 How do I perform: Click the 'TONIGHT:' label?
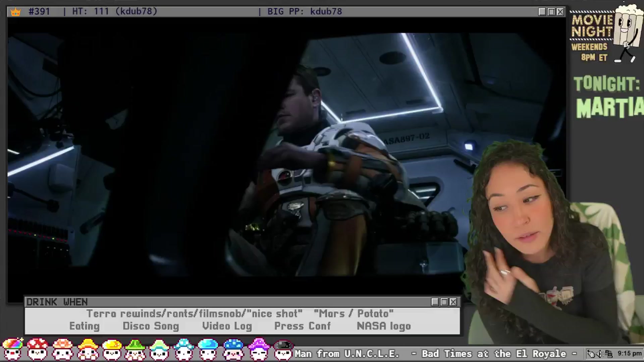point(607,84)
